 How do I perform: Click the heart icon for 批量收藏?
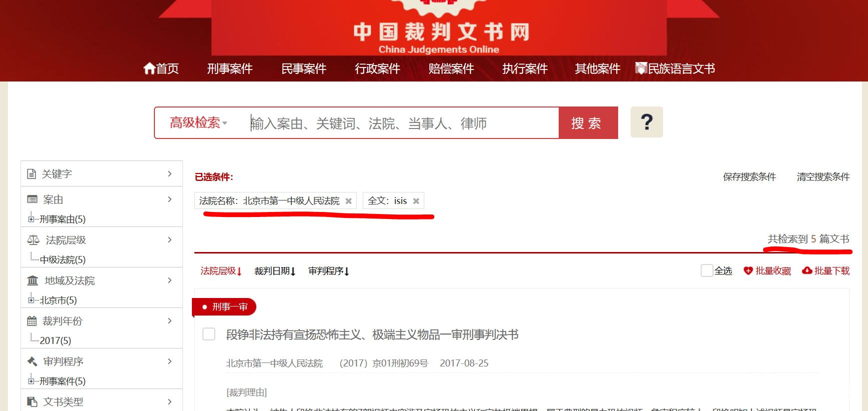[x=748, y=271]
